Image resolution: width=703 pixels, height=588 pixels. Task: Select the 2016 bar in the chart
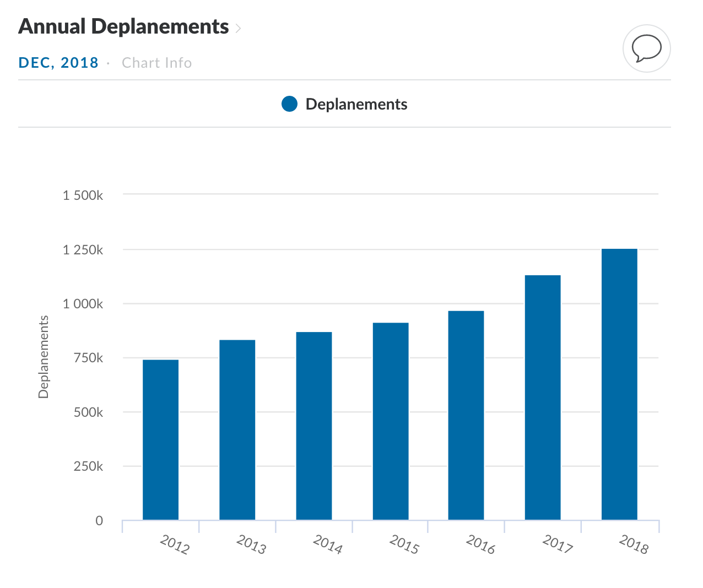pos(466,415)
